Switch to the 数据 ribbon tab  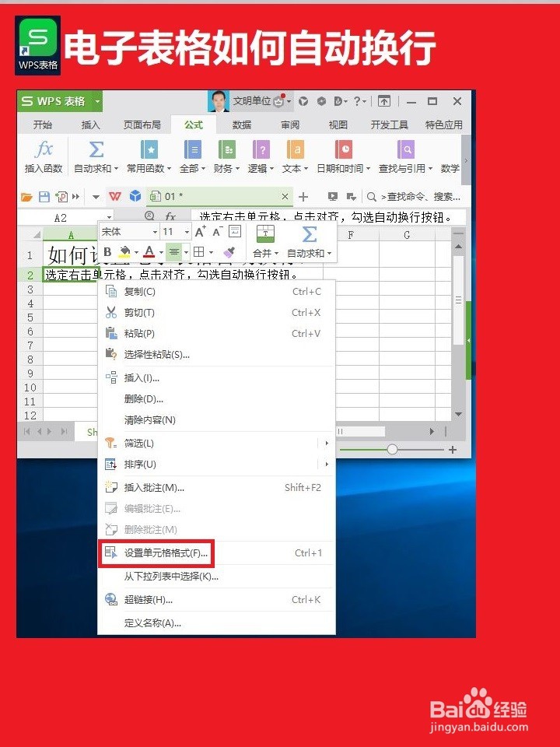tap(241, 124)
